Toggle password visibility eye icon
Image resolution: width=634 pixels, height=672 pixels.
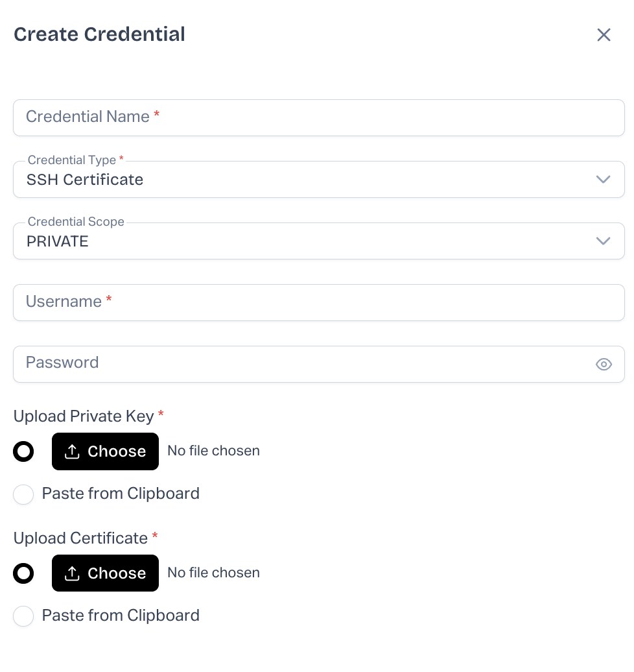604,365
